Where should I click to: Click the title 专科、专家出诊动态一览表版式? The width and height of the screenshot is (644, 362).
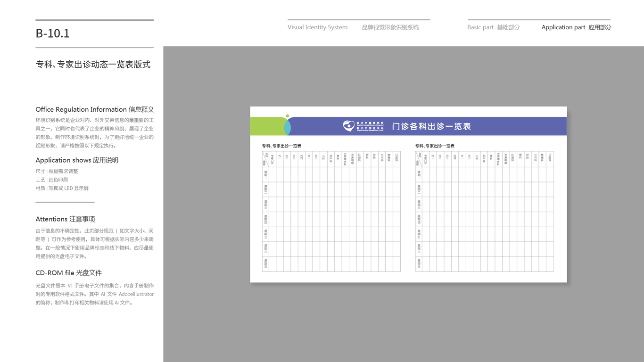[x=93, y=65]
